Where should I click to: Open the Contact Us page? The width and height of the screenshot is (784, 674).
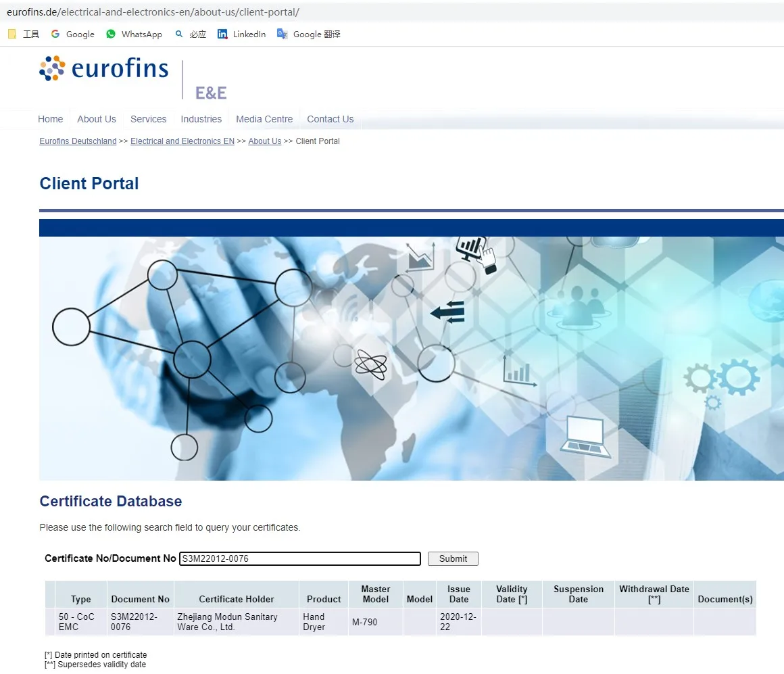(x=330, y=119)
